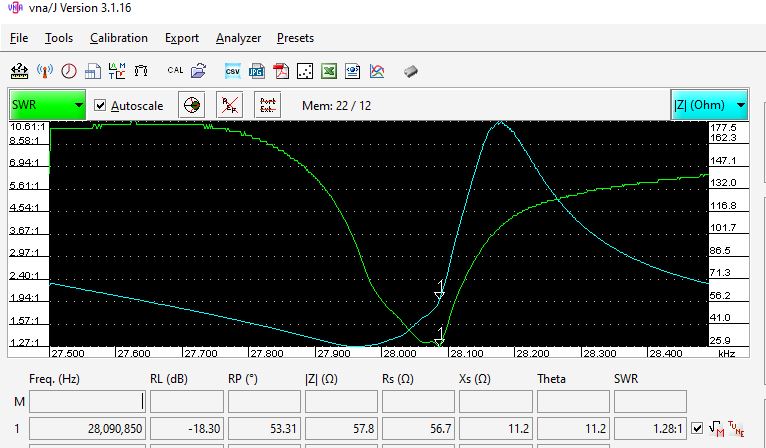Open the SWR left scale dropdown
Screen dimensions: 766x448
coord(48,105)
